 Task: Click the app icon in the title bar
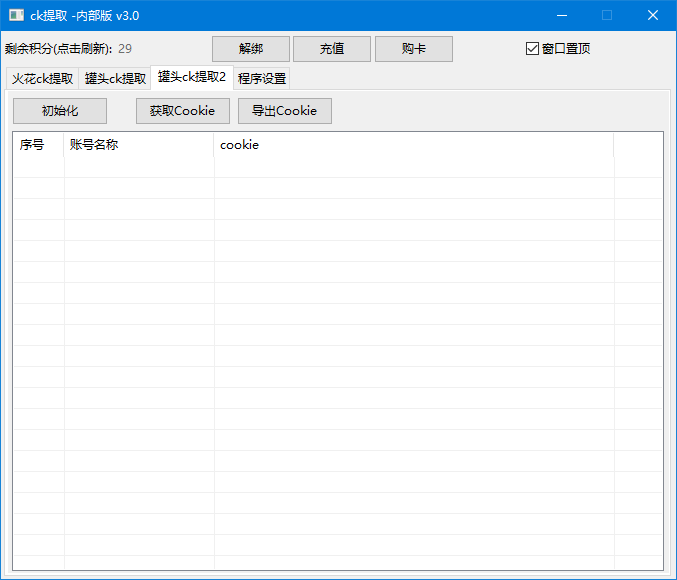coord(16,15)
